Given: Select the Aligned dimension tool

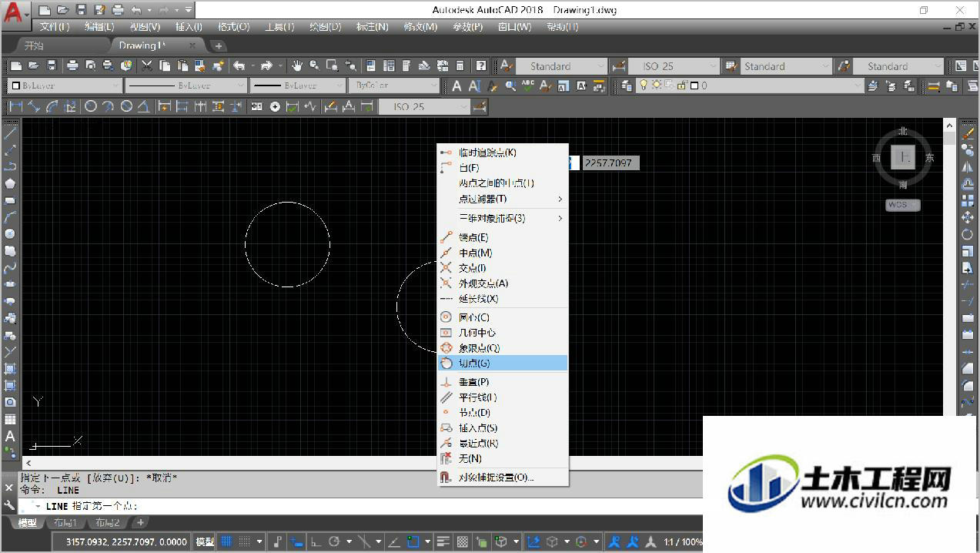Looking at the screenshot, I should 35,106.
